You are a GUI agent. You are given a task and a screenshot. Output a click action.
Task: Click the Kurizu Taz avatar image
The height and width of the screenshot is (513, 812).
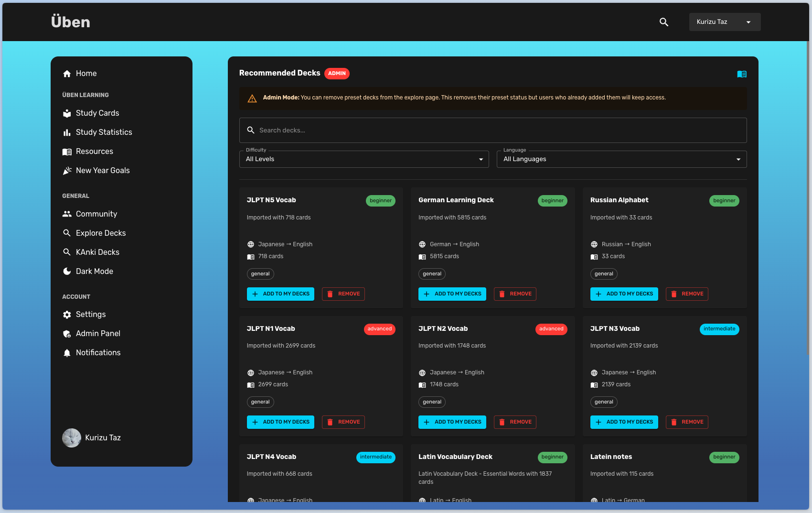tap(72, 438)
